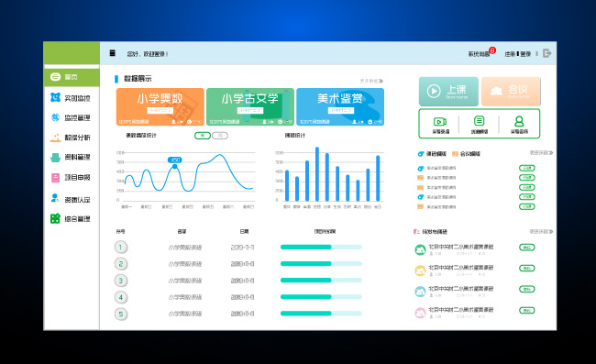The height and width of the screenshot is (364, 596).
Task: Switch chart to the gray 周 toggle
Action: coord(220,136)
